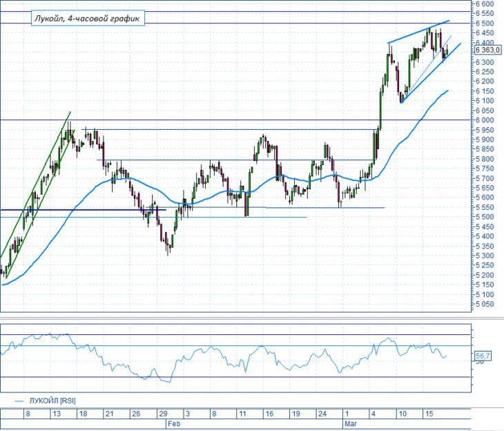Select the Feb month marker on timeline
The width and height of the screenshot is (504, 431).
pos(174,423)
